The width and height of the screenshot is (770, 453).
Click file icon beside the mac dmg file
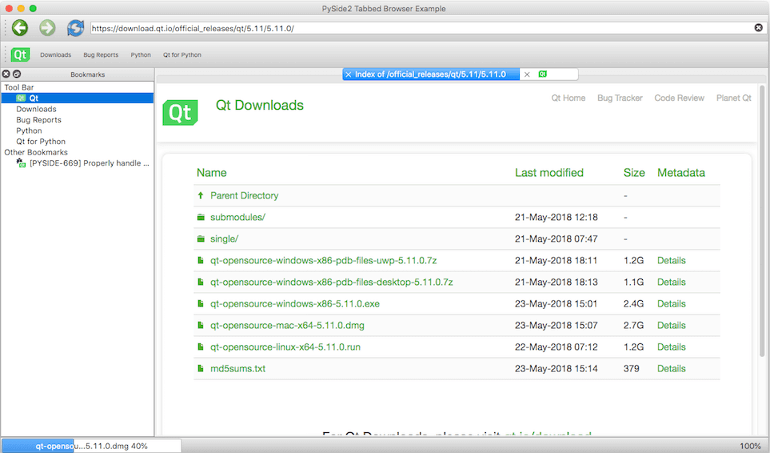(x=200, y=325)
